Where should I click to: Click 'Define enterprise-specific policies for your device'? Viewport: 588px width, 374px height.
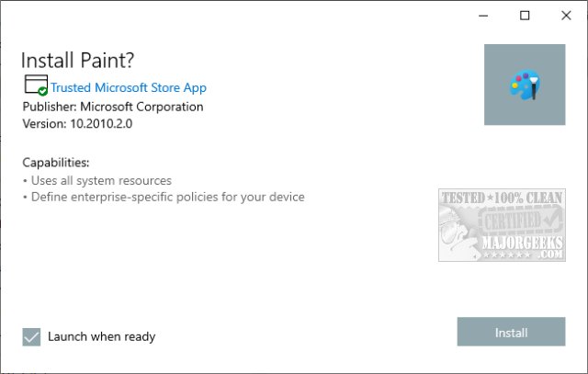click(x=167, y=197)
